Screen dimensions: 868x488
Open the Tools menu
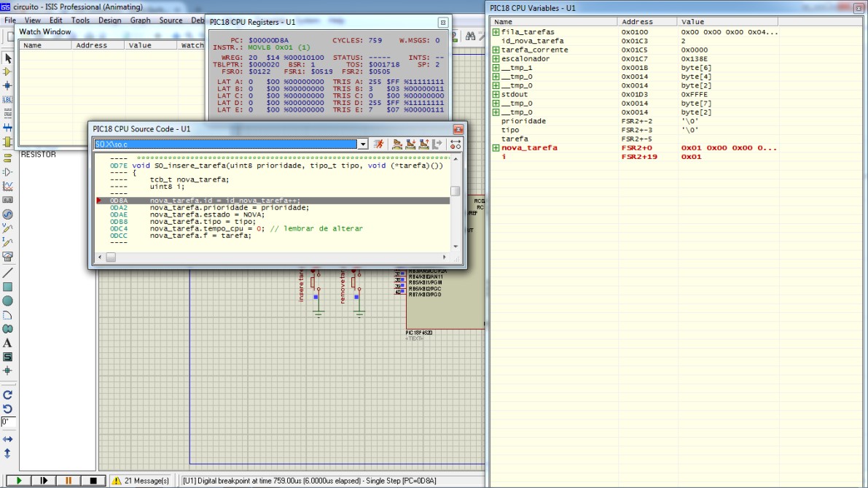click(x=80, y=20)
